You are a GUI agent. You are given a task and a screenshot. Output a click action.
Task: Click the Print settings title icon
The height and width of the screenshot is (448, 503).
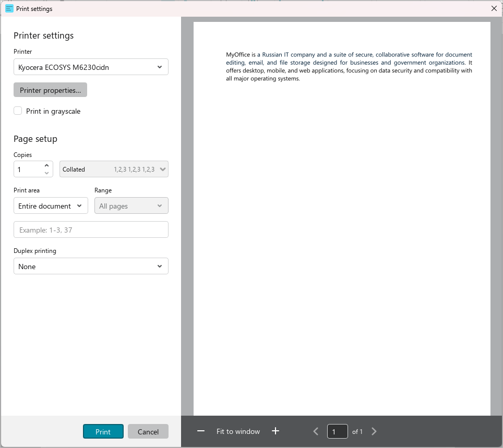(x=9, y=9)
